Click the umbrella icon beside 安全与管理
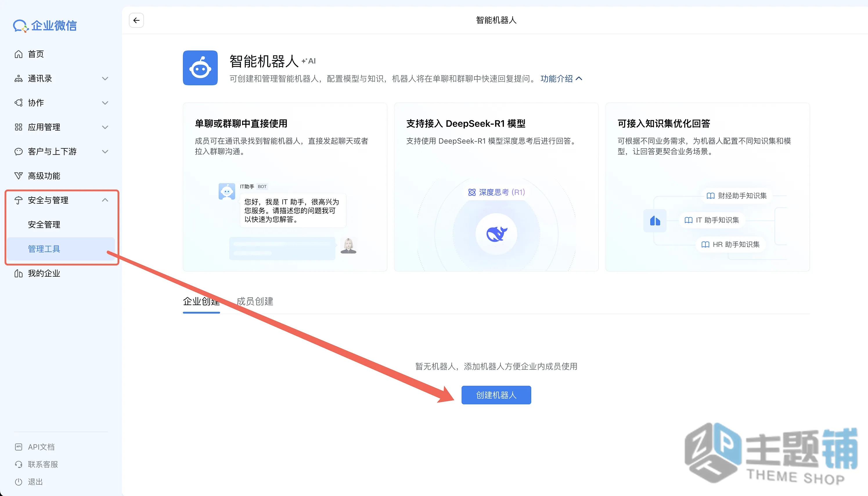 pos(18,200)
